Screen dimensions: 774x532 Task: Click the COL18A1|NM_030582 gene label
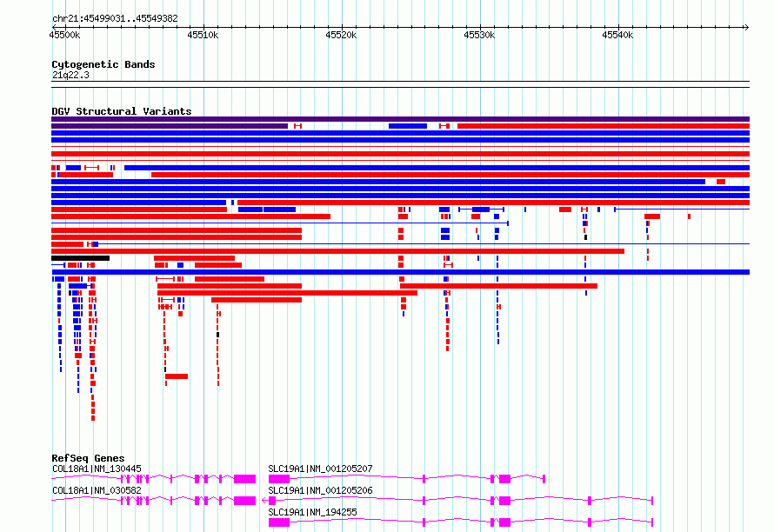[x=97, y=490]
